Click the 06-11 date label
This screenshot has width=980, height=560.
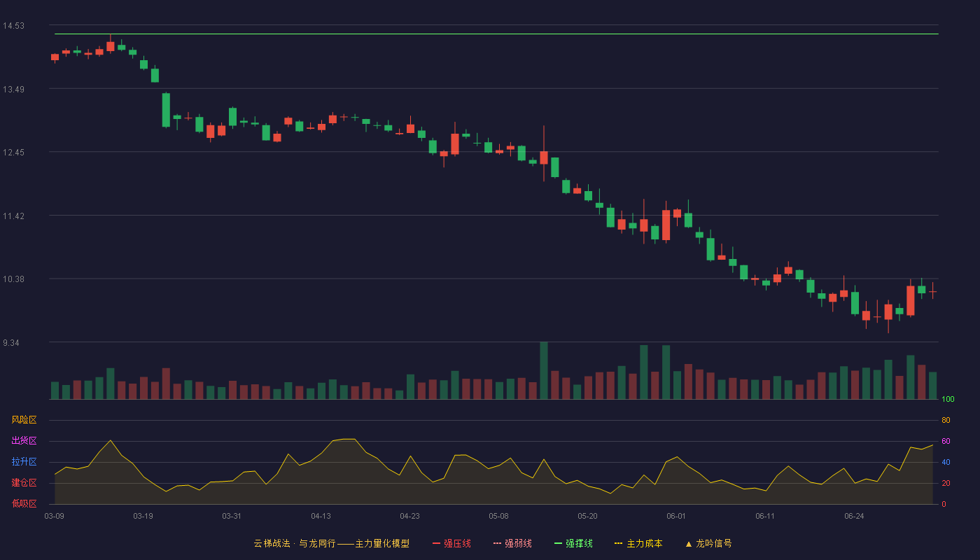click(765, 516)
